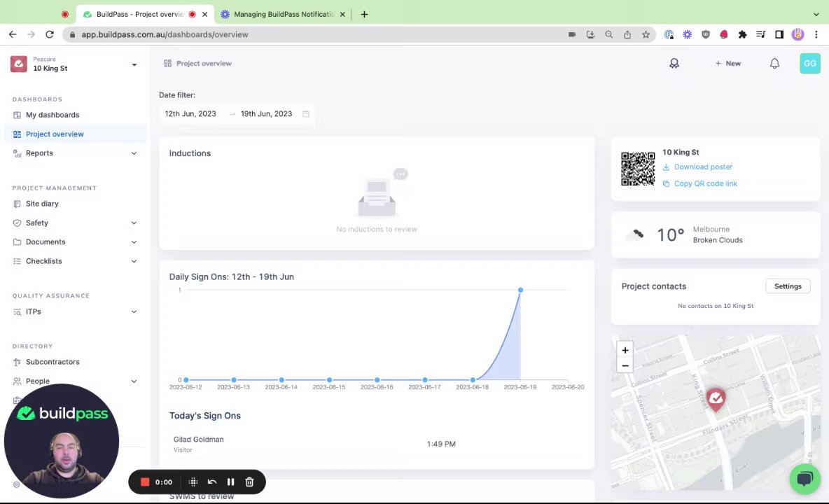Click the browser zoom magnifier icon
This screenshot has height=504, width=829.
coord(608,34)
